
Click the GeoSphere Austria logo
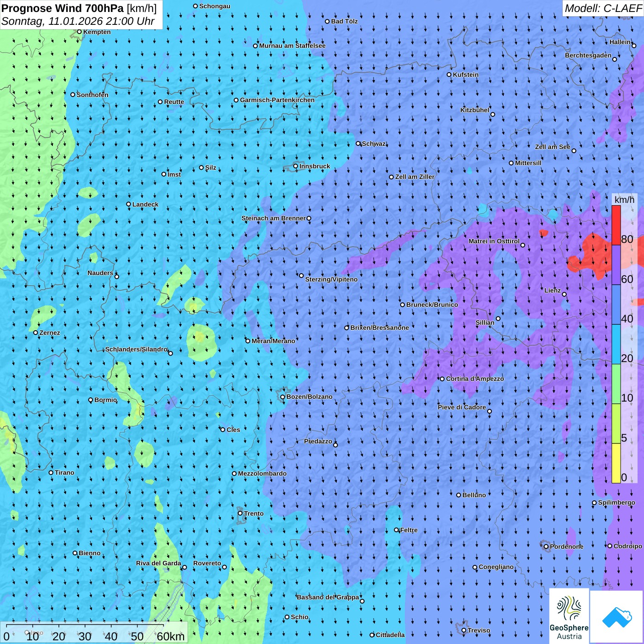tap(569, 616)
